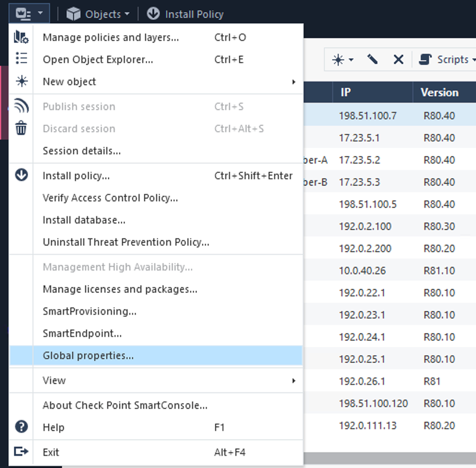This screenshot has width=476, height=468.
Task: Select Exit menu entry
Action: tap(156, 453)
